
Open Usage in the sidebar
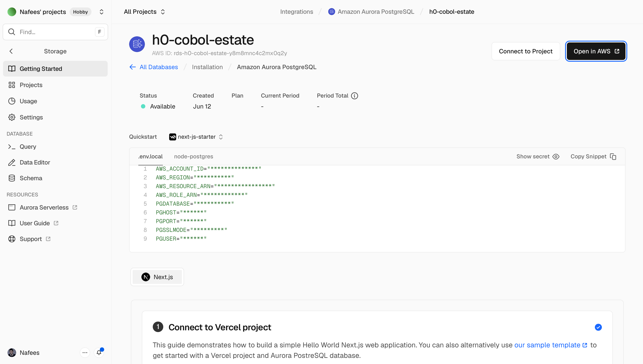(55, 101)
